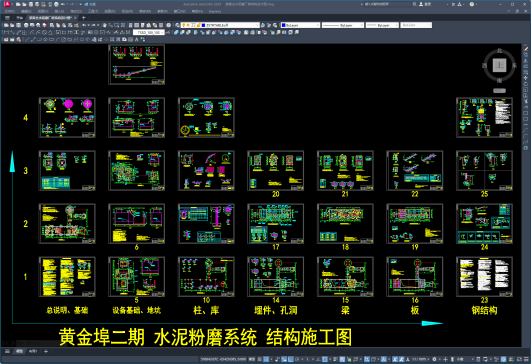Toggle lineweight display in status bar
531x364 pixels.
click(x=335, y=359)
